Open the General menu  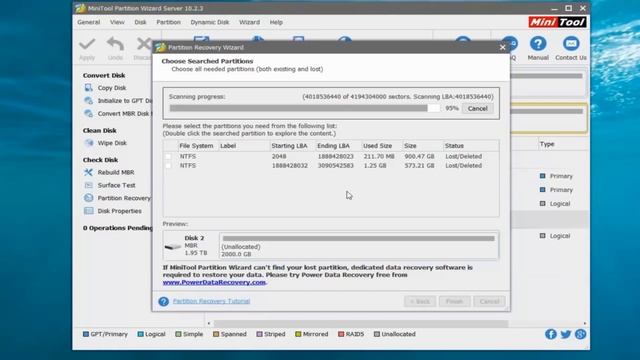[x=89, y=22]
